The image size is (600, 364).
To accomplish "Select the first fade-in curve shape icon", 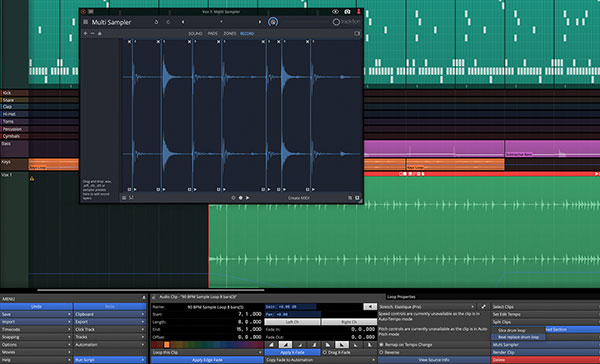I will tap(271, 345).
